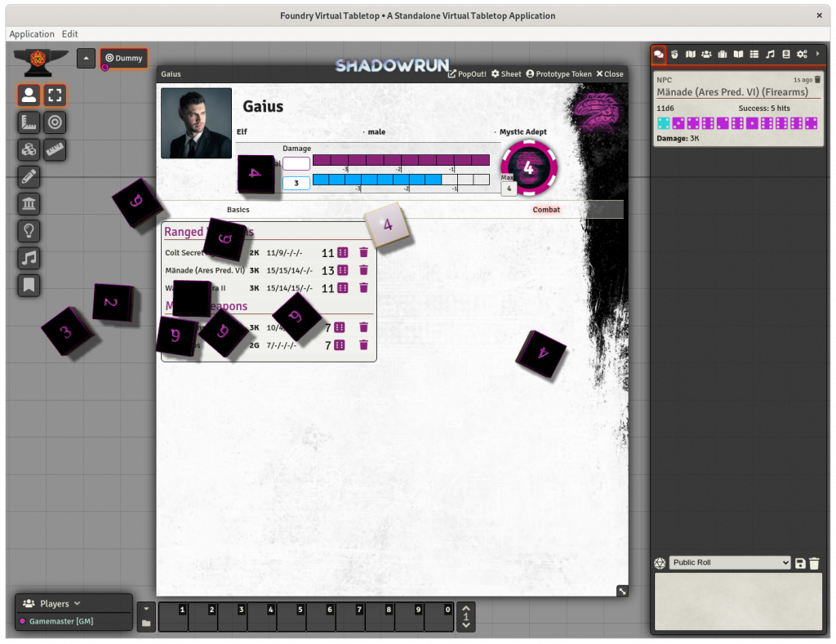Activate the Select Tokens frame tool

pos(55,95)
